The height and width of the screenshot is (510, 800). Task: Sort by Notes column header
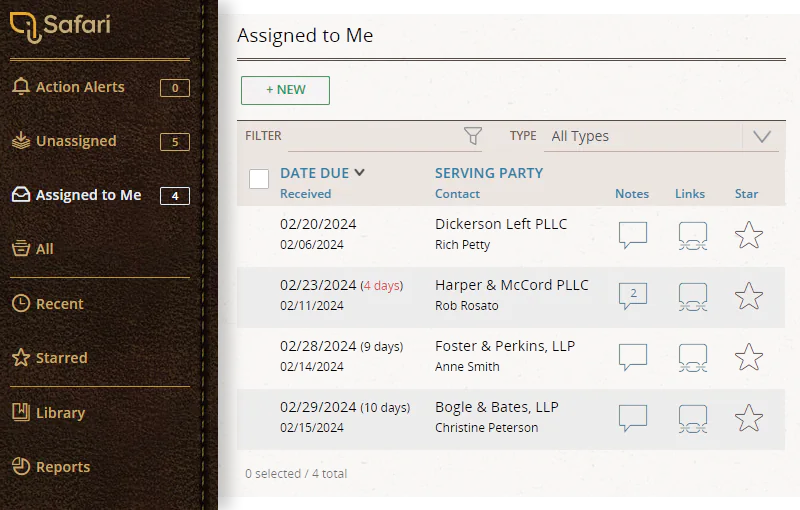coord(632,194)
